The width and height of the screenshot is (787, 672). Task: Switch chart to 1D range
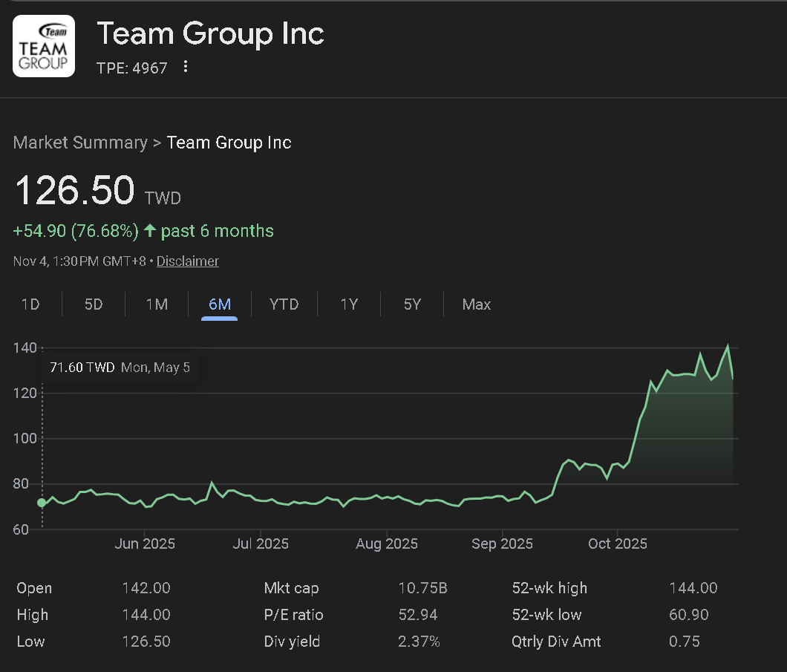(x=30, y=304)
